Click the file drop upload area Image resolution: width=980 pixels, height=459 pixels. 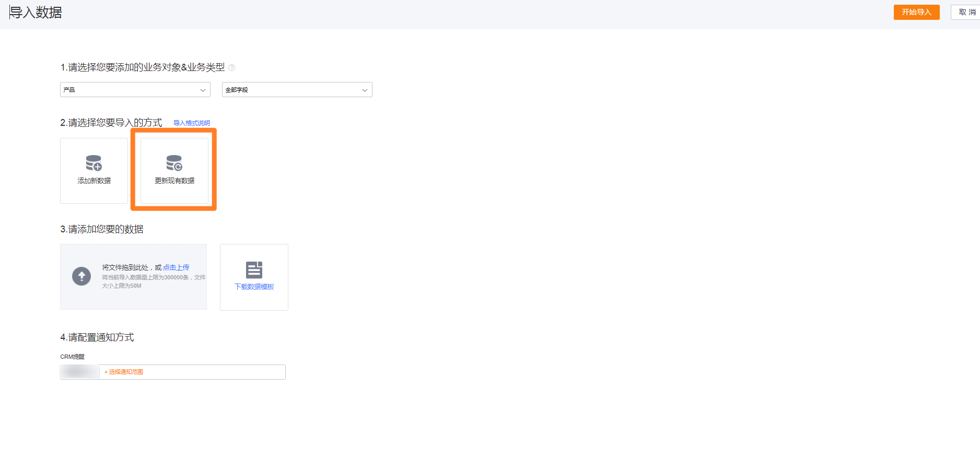pyautogui.click(x=134, y=277)
